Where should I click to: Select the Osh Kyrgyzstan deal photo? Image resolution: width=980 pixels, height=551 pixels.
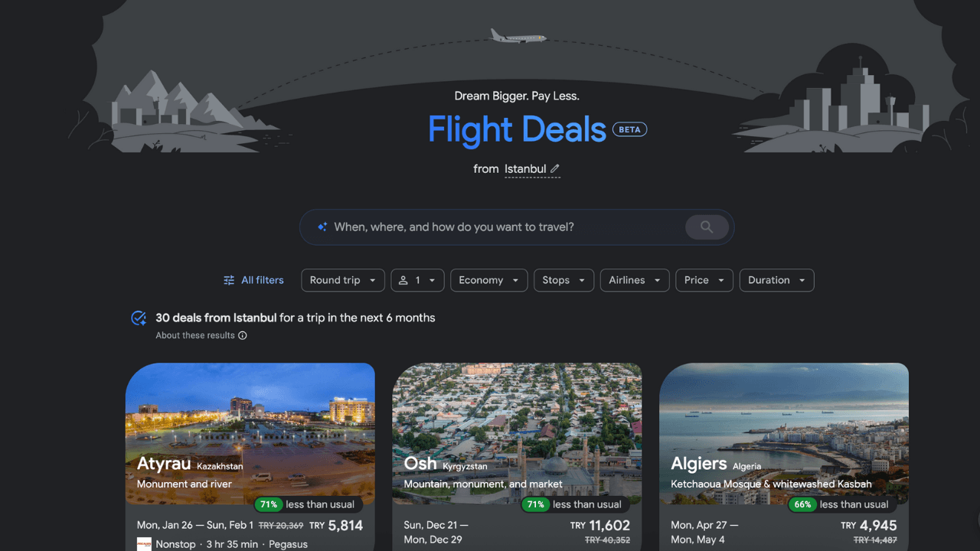pos(517,434)
